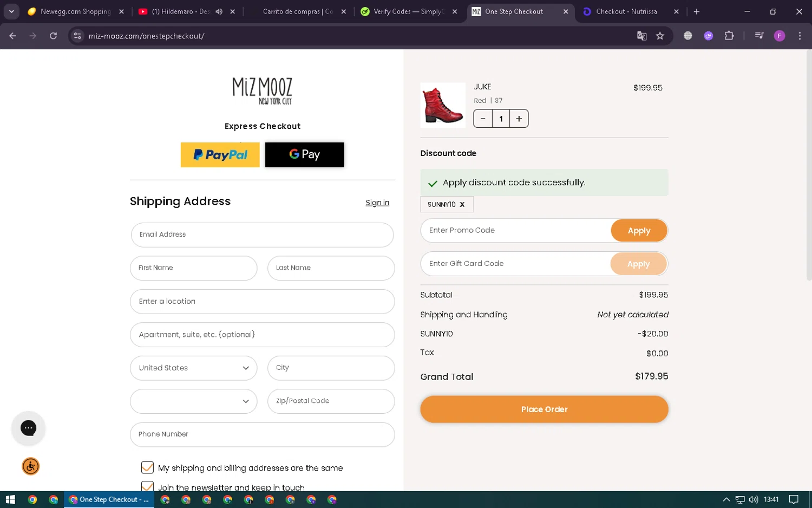812x508 pixels.
Task: Open the accessibility options icon
Action: point(31,466)
